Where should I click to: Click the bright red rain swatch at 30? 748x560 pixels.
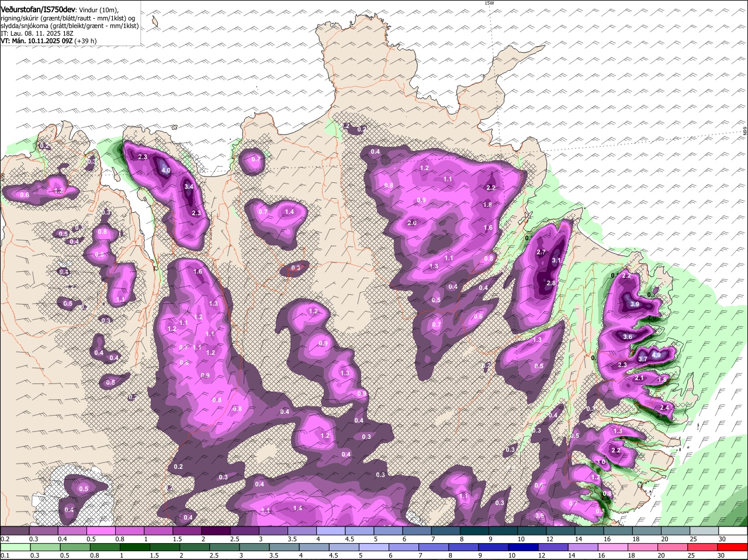[x=733, y=547]
